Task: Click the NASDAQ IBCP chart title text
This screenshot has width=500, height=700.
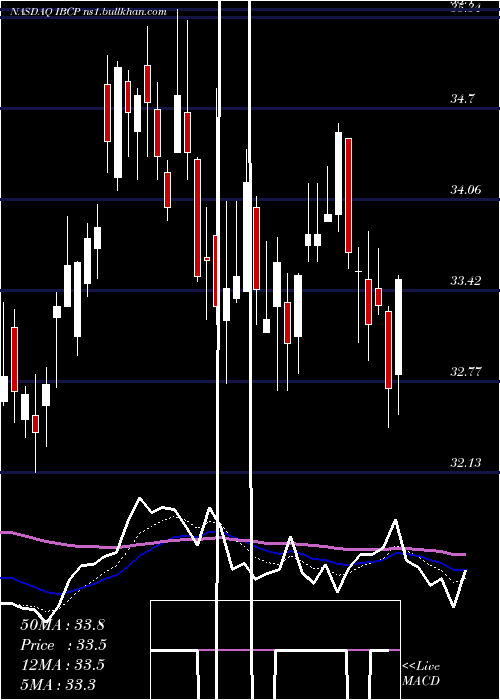Action: [88, 11]
